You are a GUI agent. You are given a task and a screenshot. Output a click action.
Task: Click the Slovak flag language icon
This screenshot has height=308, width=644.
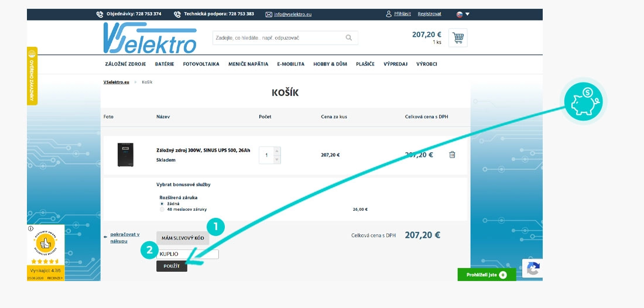[460, 15]
